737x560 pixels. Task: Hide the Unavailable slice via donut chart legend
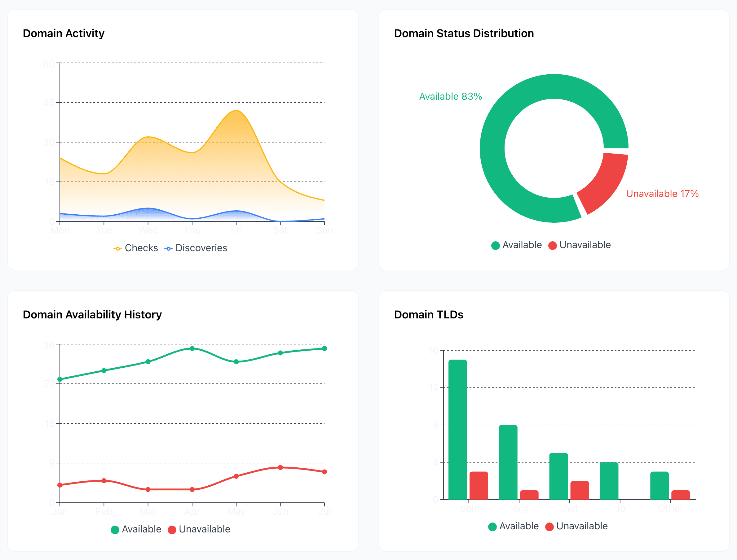coord(585,245)
